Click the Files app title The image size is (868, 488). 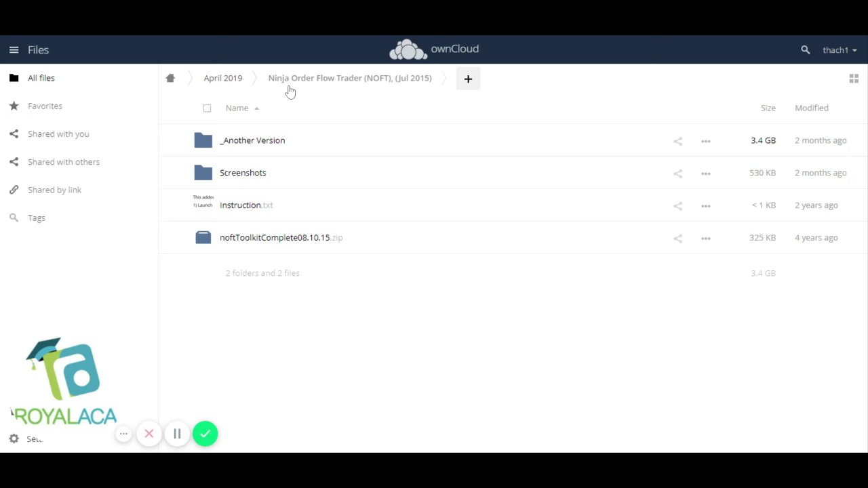coord(38,50)
